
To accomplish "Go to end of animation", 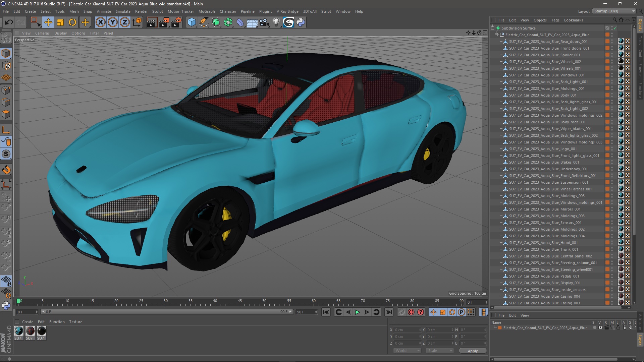I will pos(389,312).
